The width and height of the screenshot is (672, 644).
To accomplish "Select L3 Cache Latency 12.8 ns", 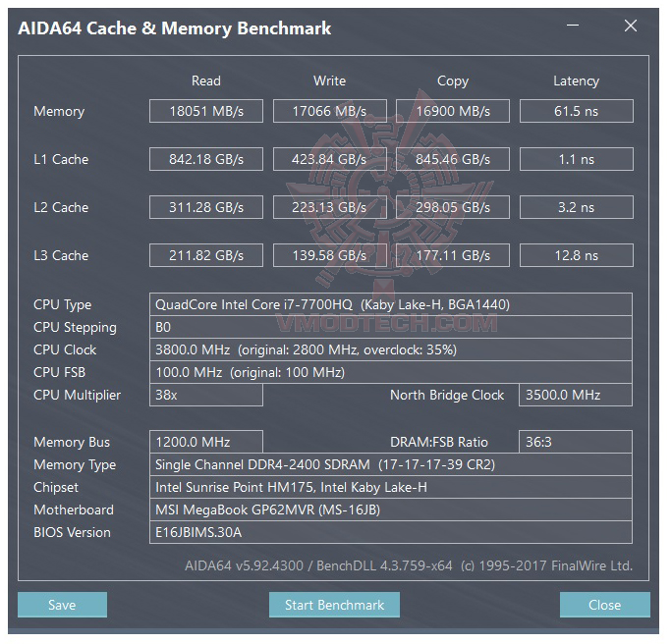I will coord(577,255).
